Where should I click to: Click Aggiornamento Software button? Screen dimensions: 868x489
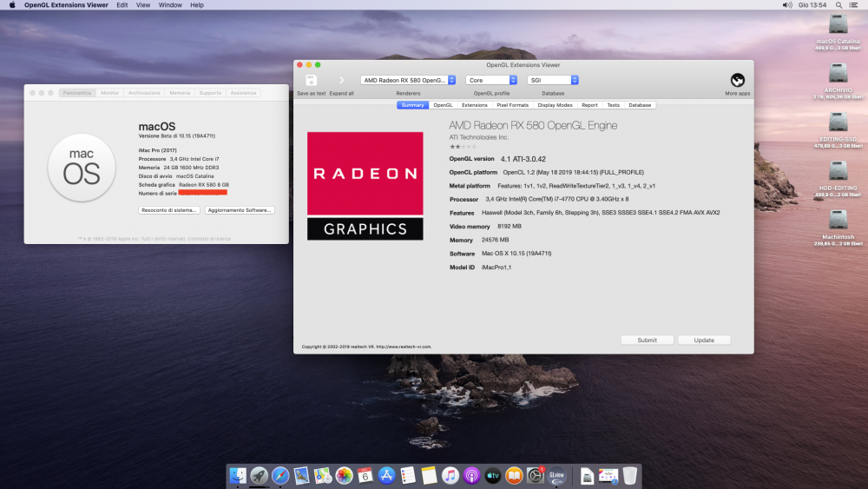pyautogui.click(x=240, y=210)
